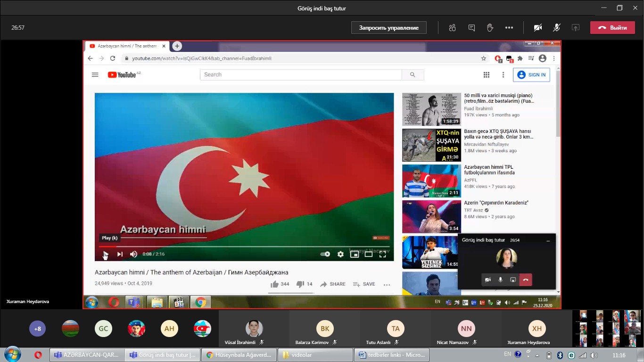Screen dimensions: 644x362
Task: Click the Выйти leave button
Action: [613, 28]
